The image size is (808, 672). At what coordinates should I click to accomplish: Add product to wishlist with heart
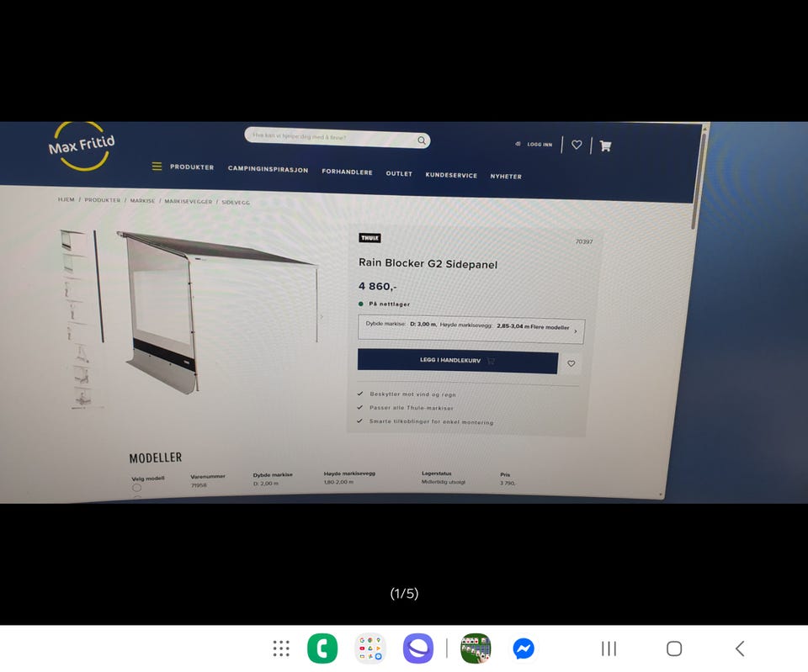pos(571,363)
